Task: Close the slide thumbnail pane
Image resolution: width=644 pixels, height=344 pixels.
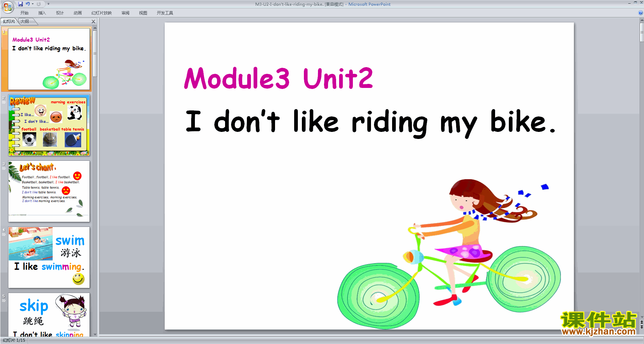Action: [94, 21]
